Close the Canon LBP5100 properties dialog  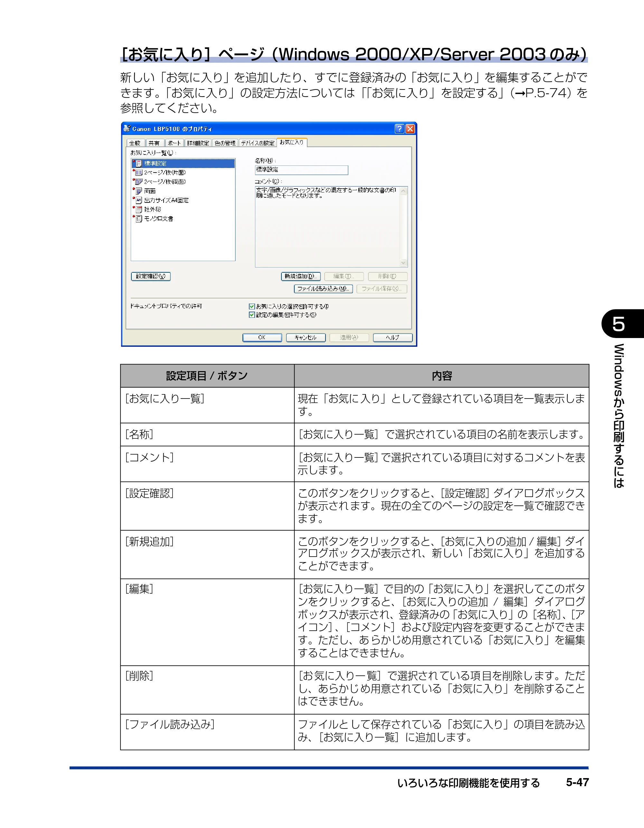click(410, 129)
